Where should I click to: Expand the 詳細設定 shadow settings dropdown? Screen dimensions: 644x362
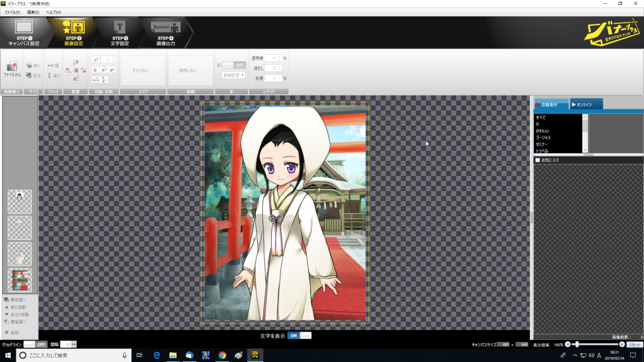coord(233,75)
